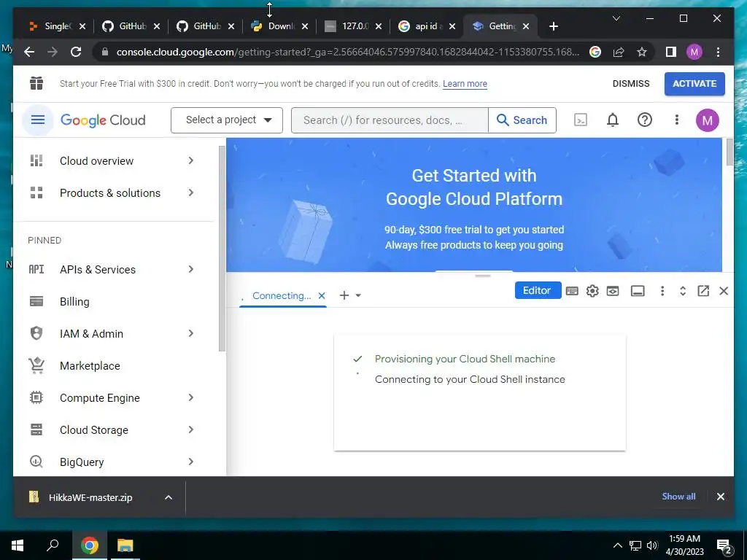Open Cloud Shell session information icon
Image resolution: width=747 pixels, height=560 pixels.
pyautogui.click(x=638, y=291)
